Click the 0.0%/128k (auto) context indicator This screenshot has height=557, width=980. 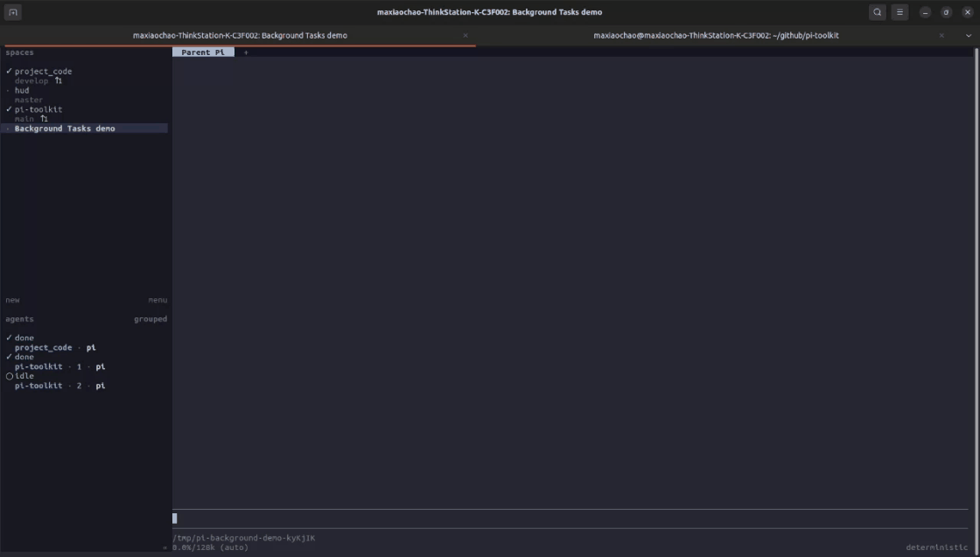tap(210, 547)
